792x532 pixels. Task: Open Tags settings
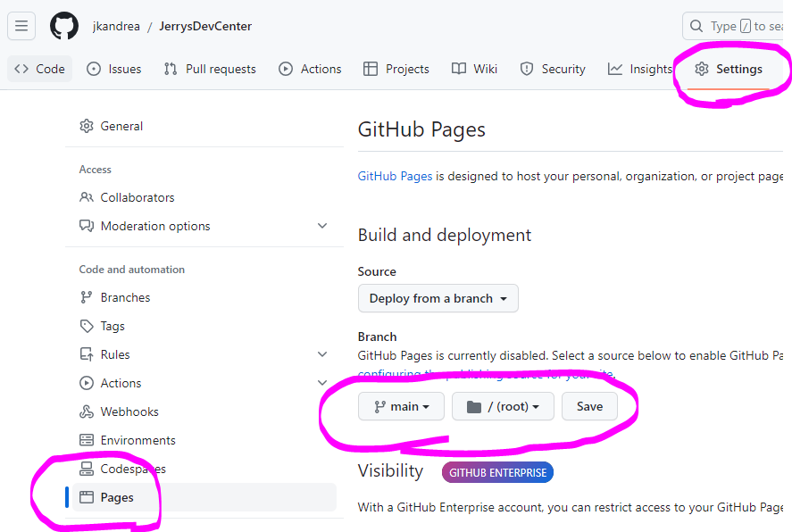[x=204, y=326]
